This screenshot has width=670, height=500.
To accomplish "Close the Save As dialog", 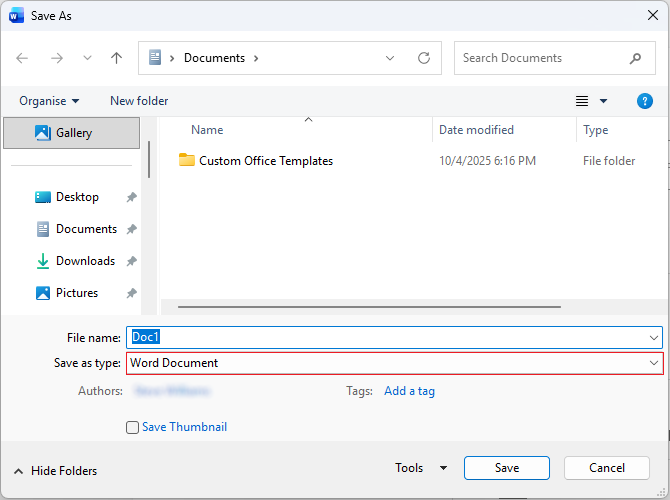I will pyautogui.click(x=652, y=15).
